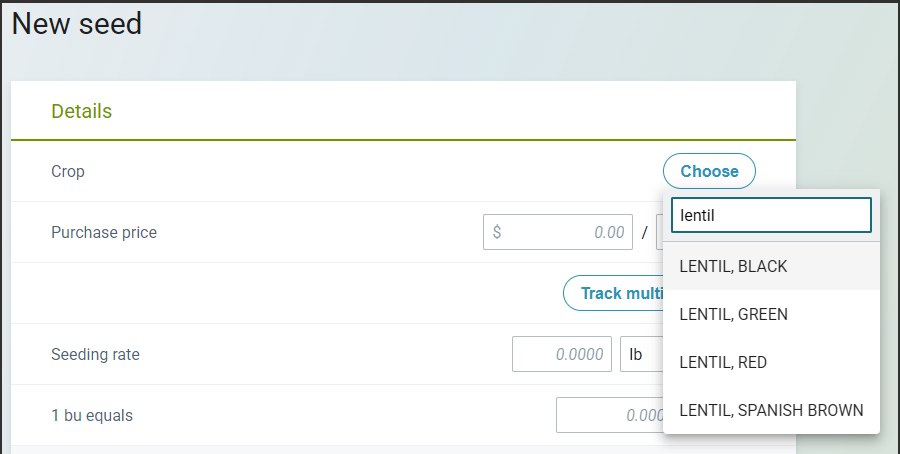Click the Purchase price label
This screenshot has height=454, width=900.
pyautogui.click(x=104, y=232)
